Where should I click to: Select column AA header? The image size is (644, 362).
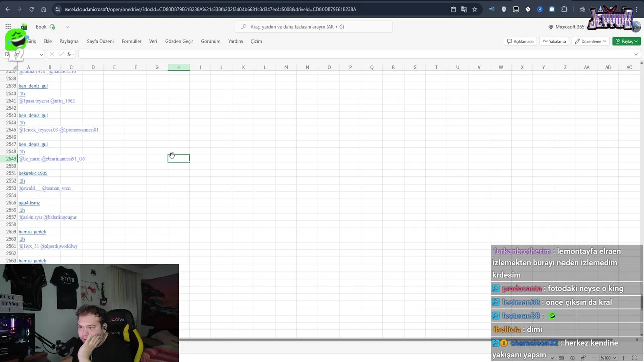pyautogui.click(x=587, y=67)
